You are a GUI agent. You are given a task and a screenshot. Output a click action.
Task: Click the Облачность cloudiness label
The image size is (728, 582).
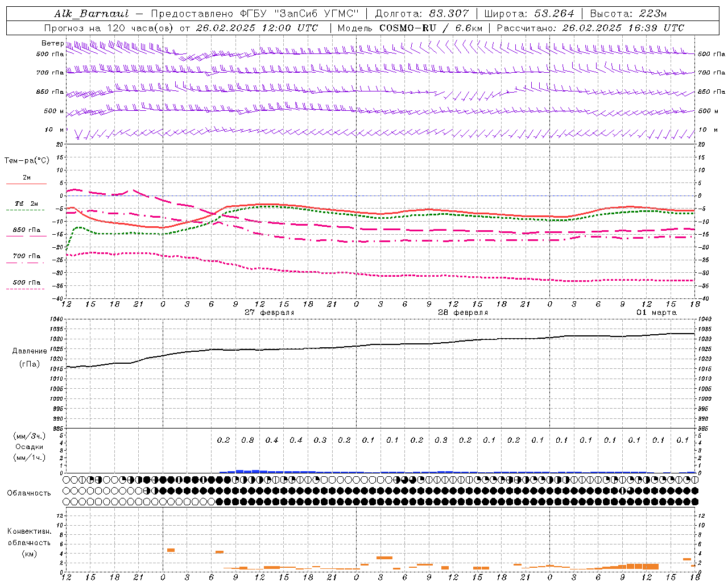29,493
